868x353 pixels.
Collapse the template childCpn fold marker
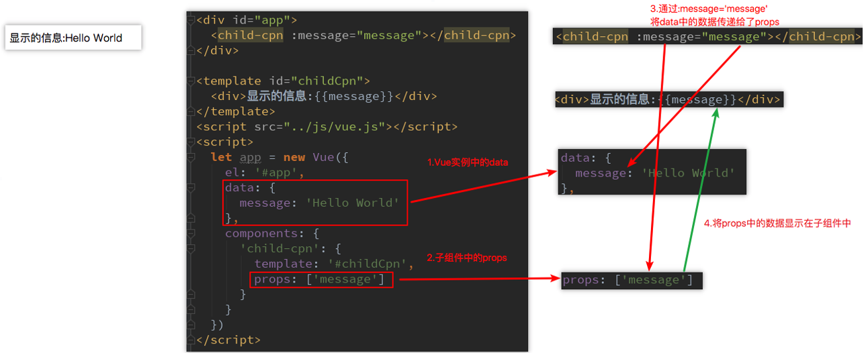tap(192, 81)
